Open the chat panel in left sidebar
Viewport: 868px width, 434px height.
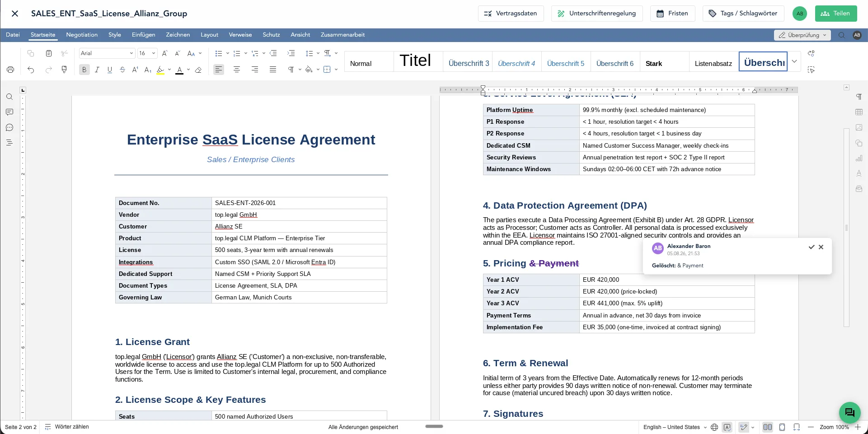9,127
